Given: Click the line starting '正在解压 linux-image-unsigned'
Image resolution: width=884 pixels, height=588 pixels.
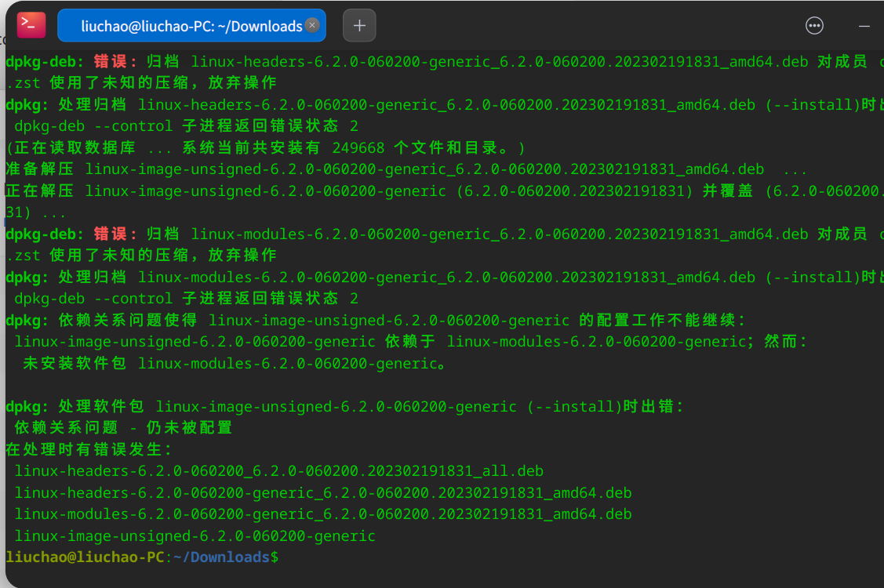Looking at the screenshot, I should tap(444, 191).
